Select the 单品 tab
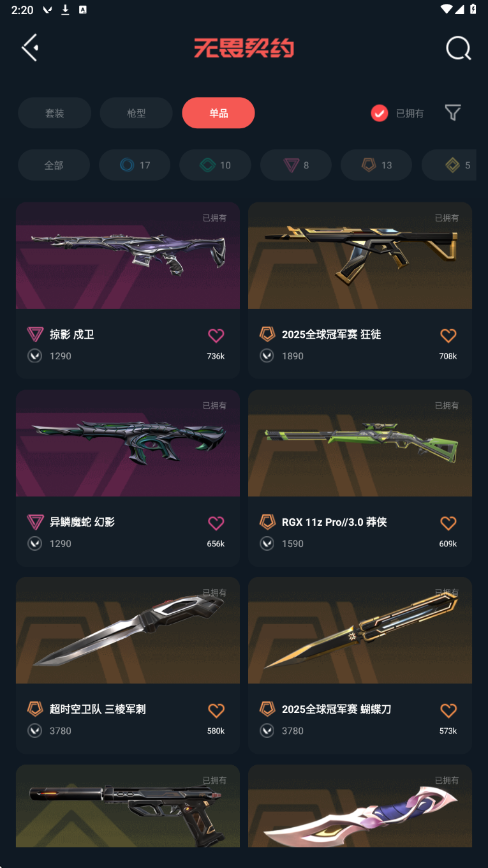 (218, 113)
